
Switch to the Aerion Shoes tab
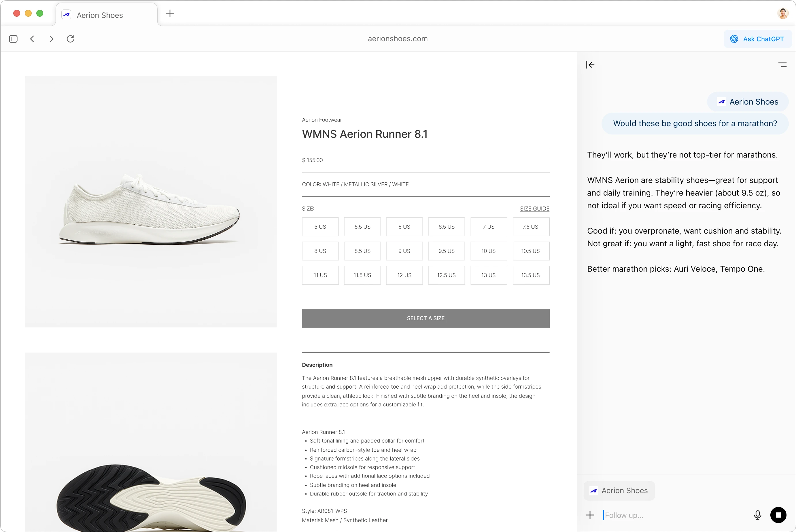click(x=99, y=15)
